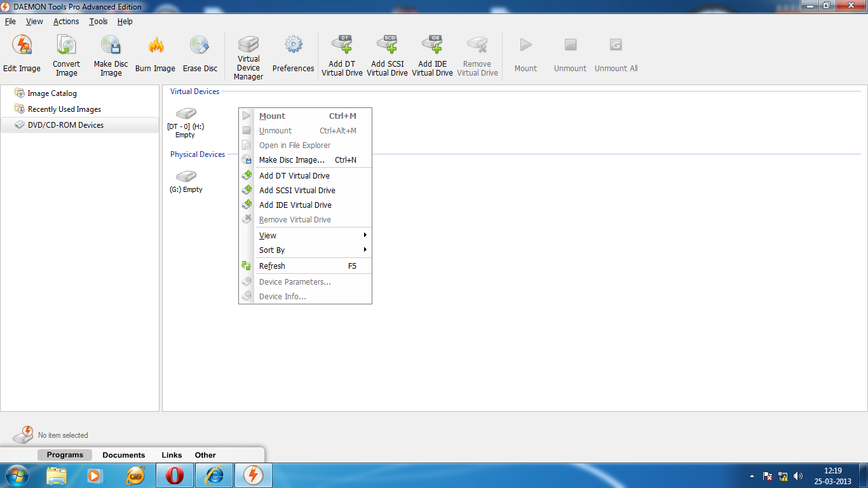This screenshot has width=868, height=488.
Task: Select the Erase Disc tool
Action: tap(200, 54)
